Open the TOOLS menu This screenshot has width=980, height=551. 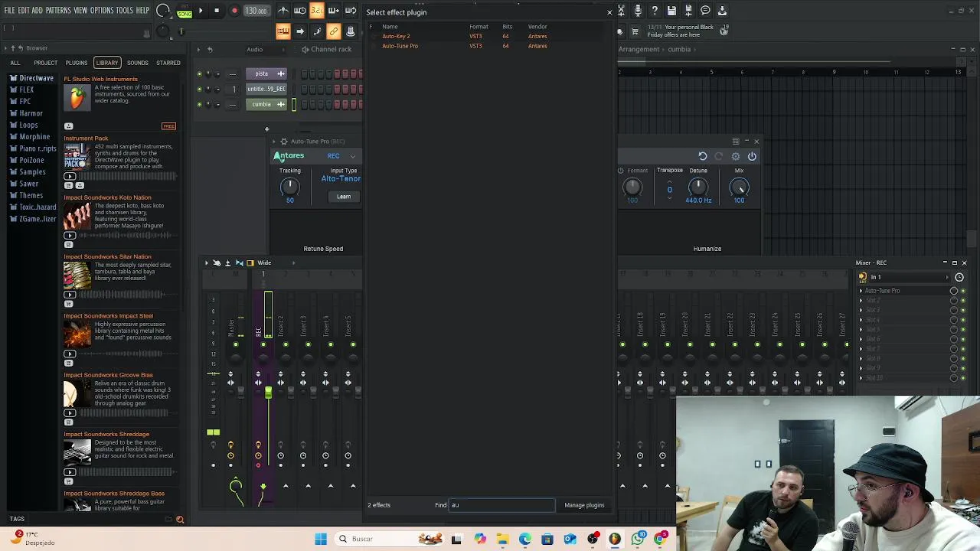125,11
